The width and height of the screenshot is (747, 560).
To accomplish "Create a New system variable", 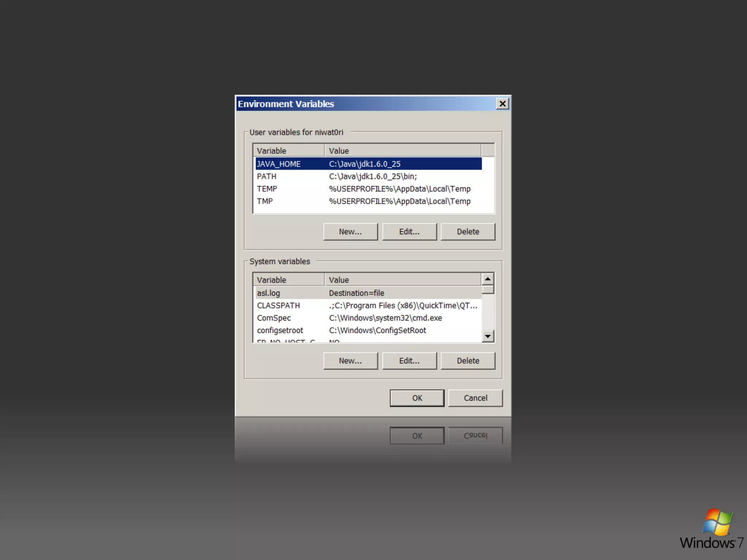I will click(350, 361).
